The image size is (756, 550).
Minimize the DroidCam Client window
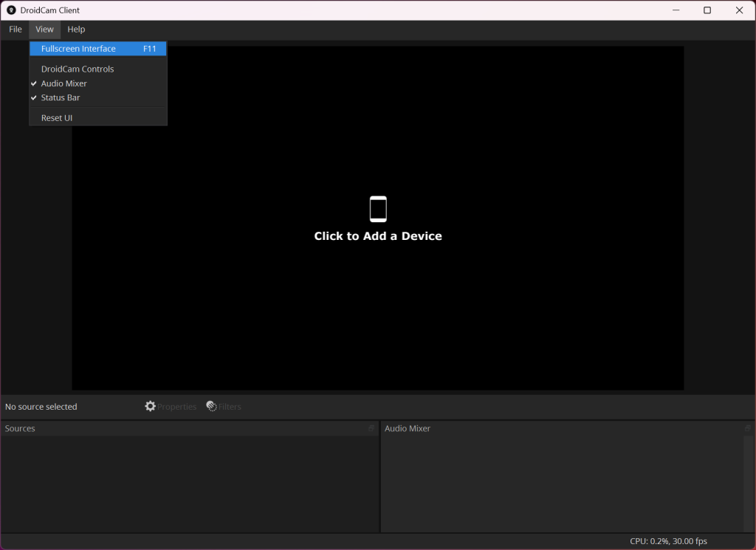676,10
